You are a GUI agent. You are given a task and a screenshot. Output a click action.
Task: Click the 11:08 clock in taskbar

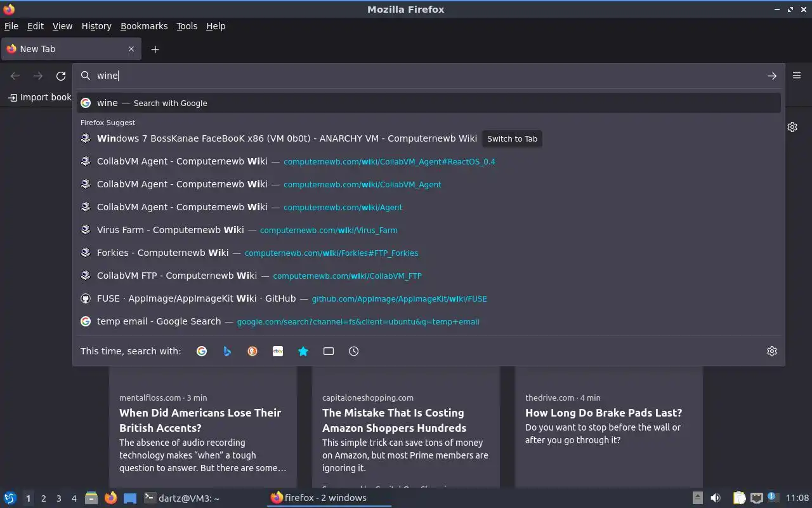point(797,498)
